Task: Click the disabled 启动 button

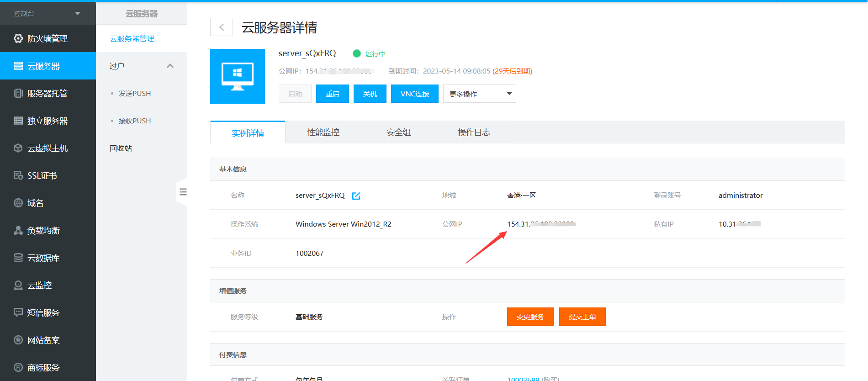Action: tap(295, 94)
